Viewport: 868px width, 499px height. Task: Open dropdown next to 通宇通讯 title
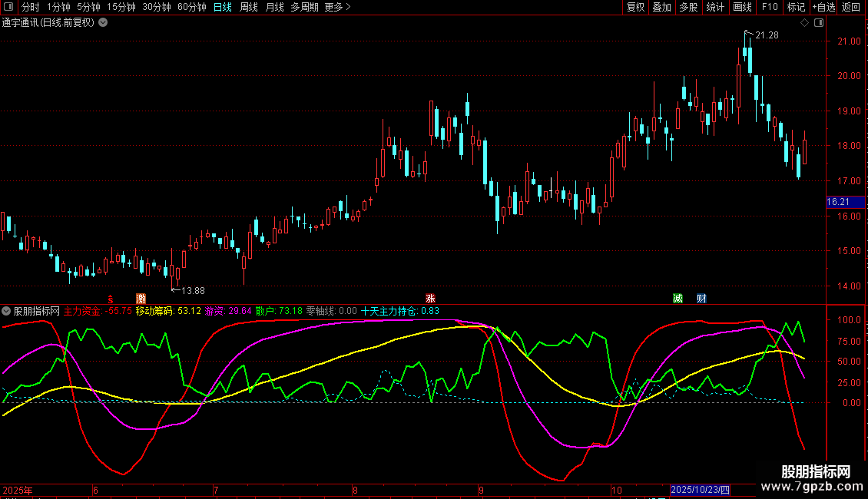tap(103, 23)
